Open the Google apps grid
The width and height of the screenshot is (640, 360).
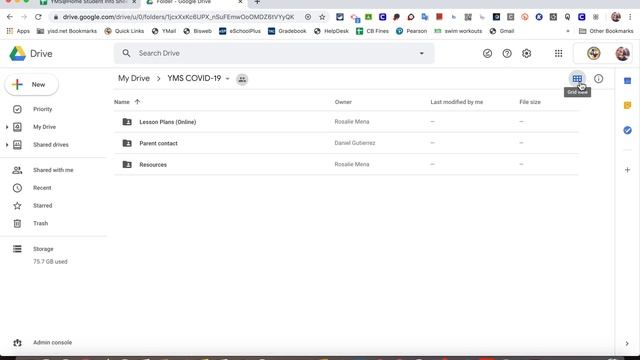(558, 53)
